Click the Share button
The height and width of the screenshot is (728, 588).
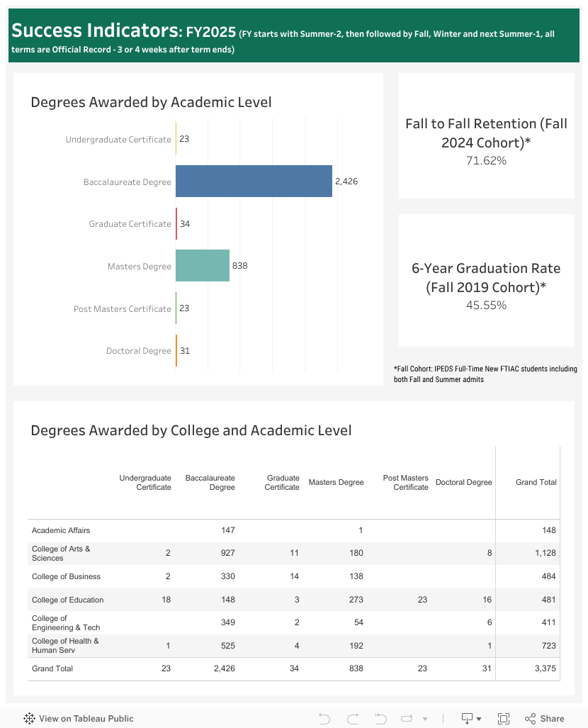(545, 718)
